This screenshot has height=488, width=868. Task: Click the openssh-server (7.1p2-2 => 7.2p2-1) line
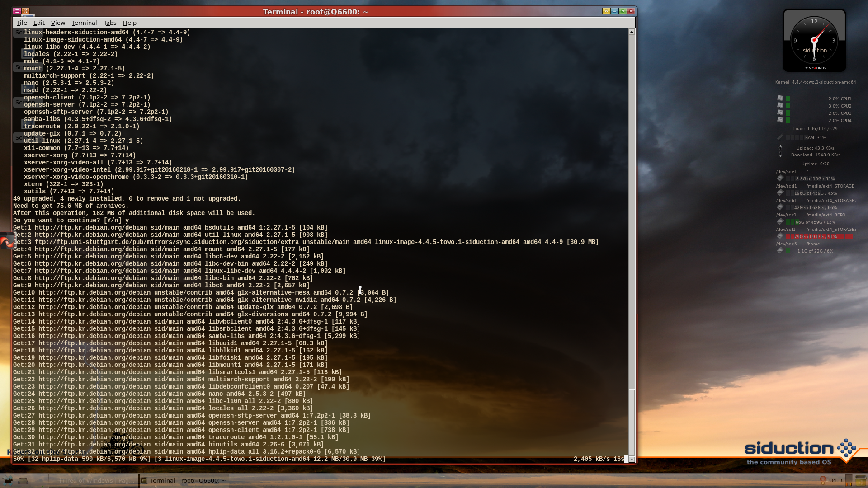pyautogui.click(x=87, y=105)
